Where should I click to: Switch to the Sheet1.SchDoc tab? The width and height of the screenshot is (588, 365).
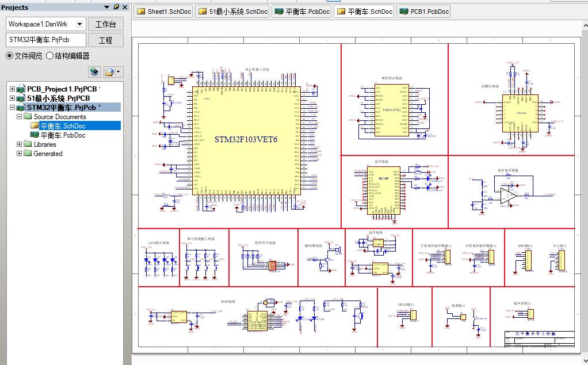(x=163, y=12)
